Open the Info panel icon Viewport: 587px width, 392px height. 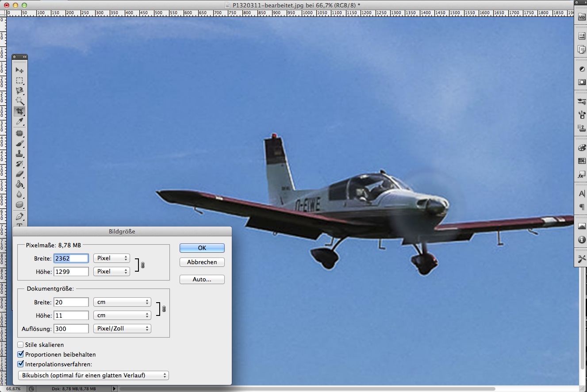pos(582,240)
